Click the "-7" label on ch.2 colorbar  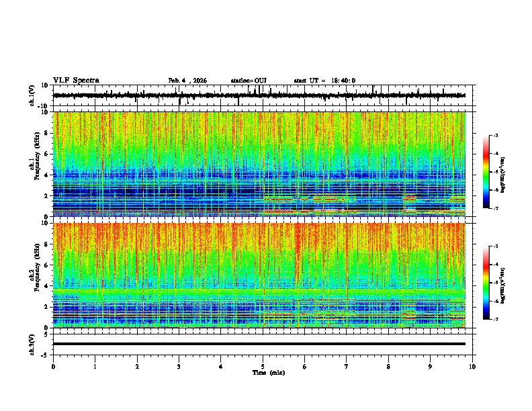pos(496,319)
